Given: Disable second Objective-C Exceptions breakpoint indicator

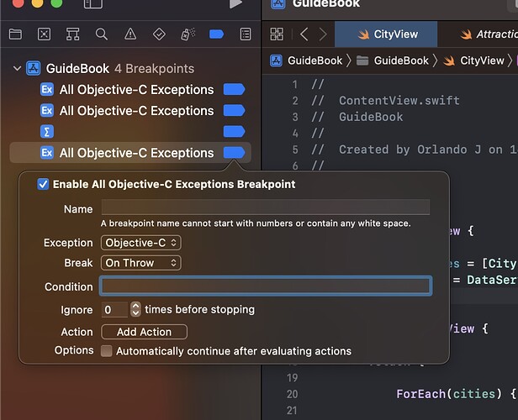Looking at the screenshot, I should pyautogui.click(x=234, y=111).
